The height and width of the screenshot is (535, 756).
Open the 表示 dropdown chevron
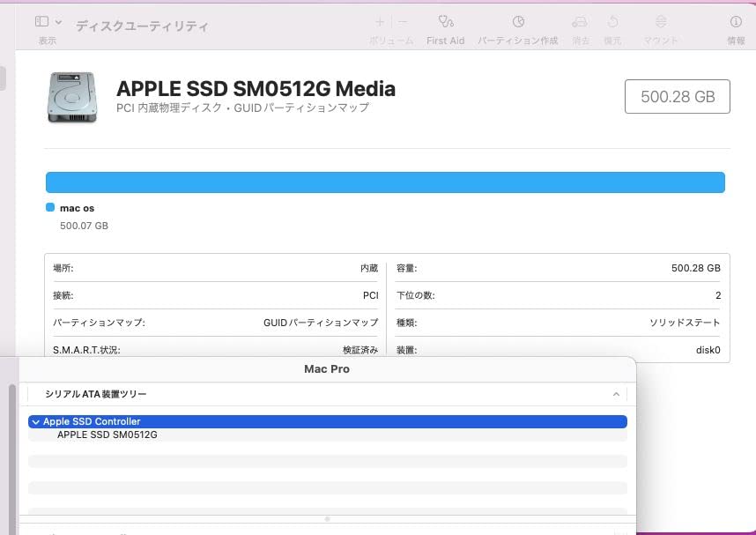coord(56,21)
